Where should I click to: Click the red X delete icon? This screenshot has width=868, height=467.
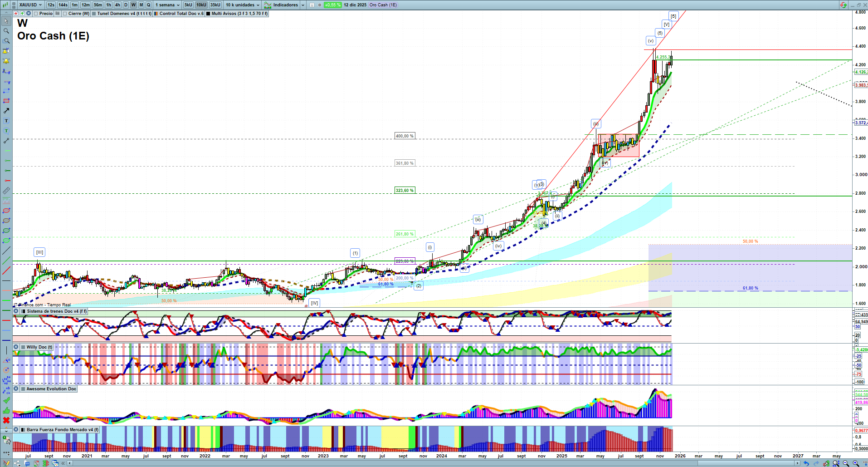tap(6, 420)
